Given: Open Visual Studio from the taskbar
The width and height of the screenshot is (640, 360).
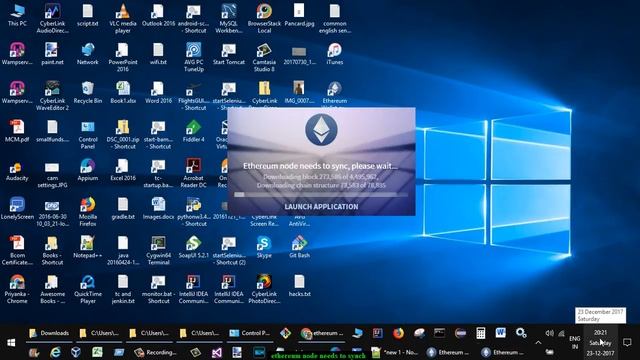Looking at the screenshot, I should 217,352.
